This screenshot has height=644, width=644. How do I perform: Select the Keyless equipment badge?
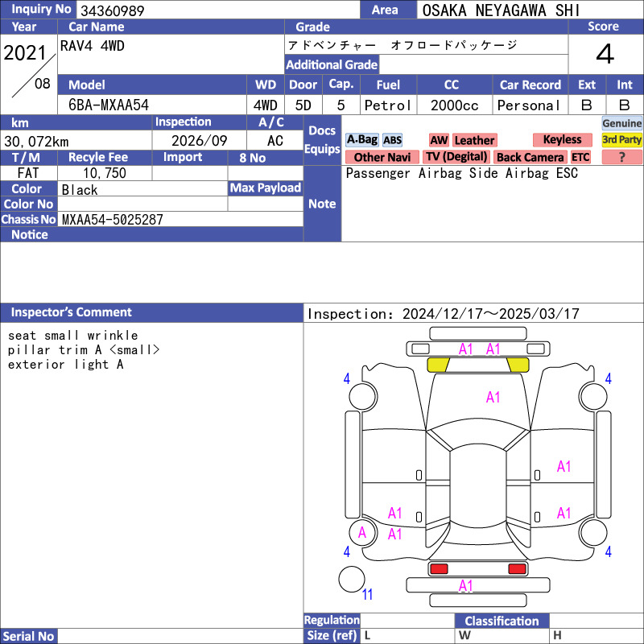562,140
